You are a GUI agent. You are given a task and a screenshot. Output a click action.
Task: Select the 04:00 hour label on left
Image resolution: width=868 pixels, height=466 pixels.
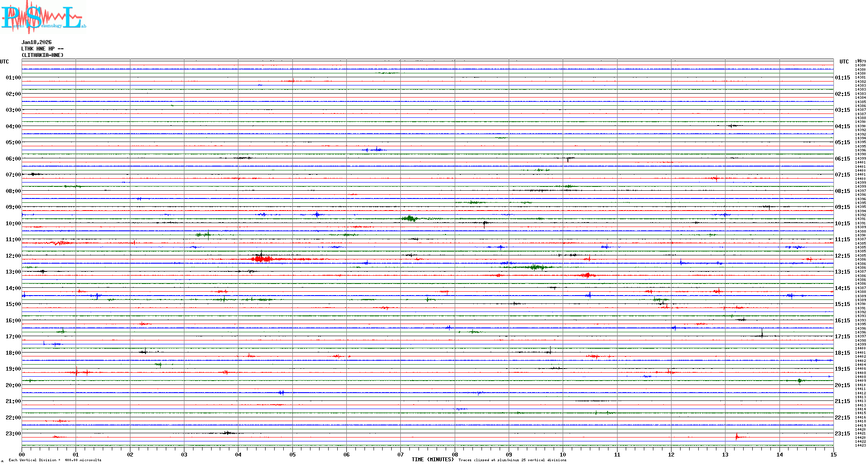pyautogui.click(x=13, y=126)
